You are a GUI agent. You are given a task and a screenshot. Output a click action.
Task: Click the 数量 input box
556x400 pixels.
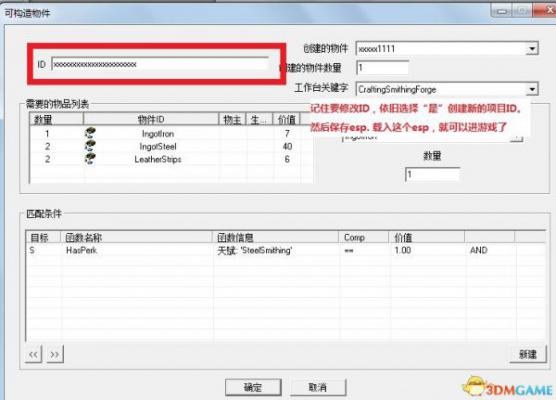pos(432,174)
